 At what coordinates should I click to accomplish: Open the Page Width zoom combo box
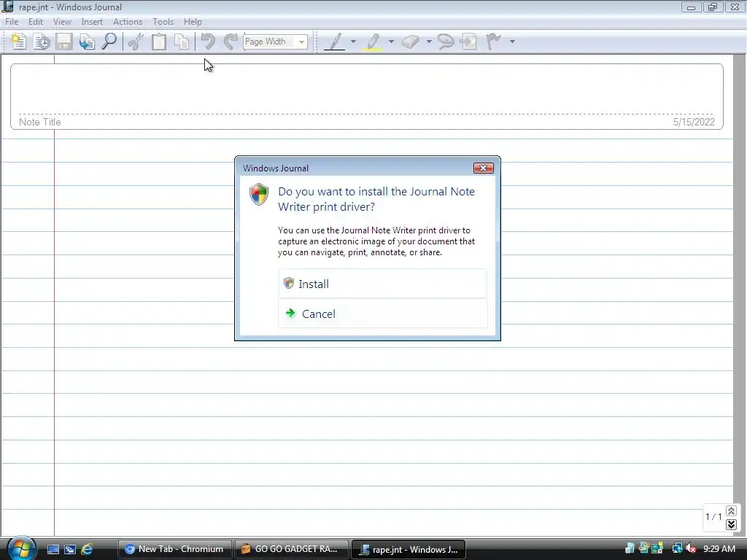pos(275,42)
